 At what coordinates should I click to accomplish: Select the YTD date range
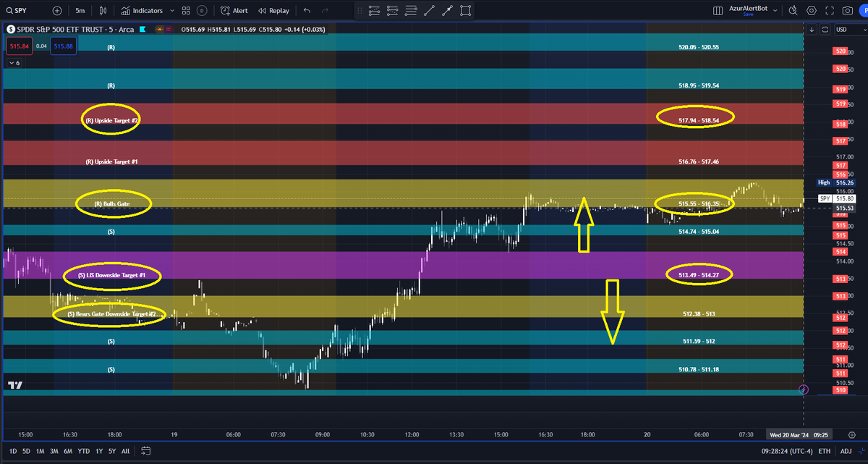coord(84,451)
